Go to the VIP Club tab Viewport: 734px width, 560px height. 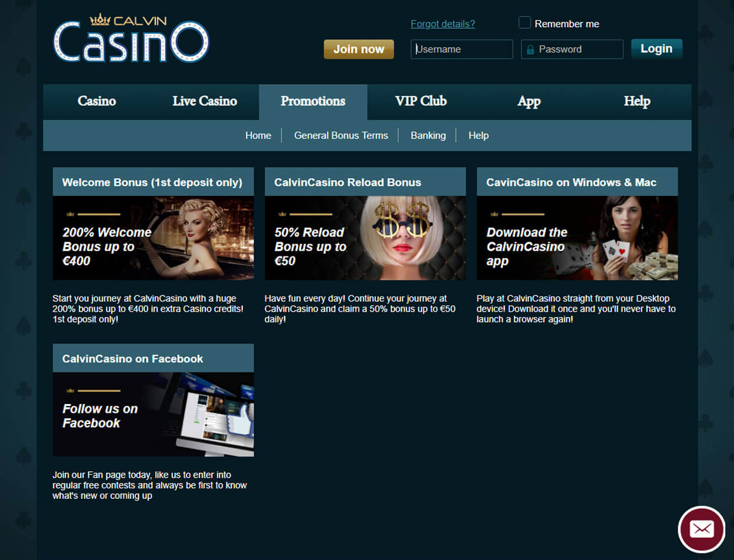(x=421, y=101)
